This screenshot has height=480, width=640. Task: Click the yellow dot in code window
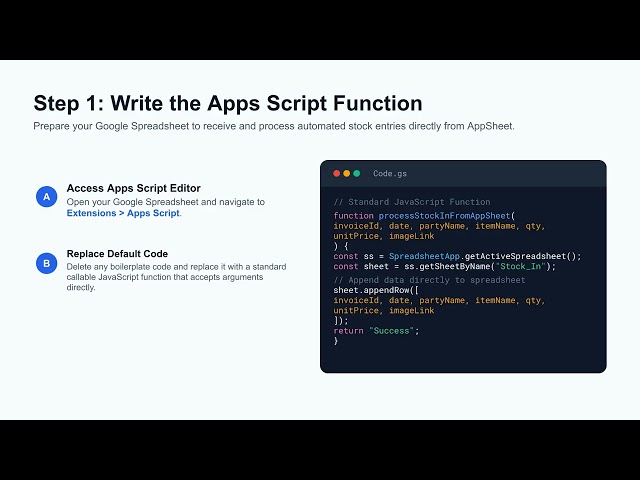click(347, 173)
